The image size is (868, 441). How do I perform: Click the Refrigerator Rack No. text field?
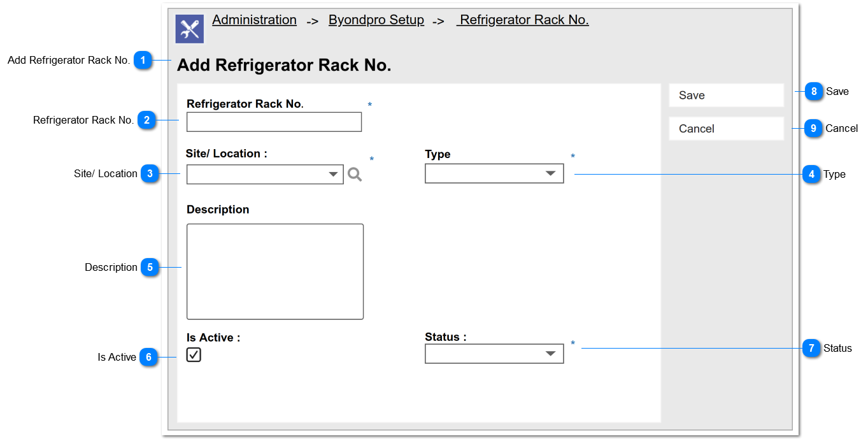274,122
